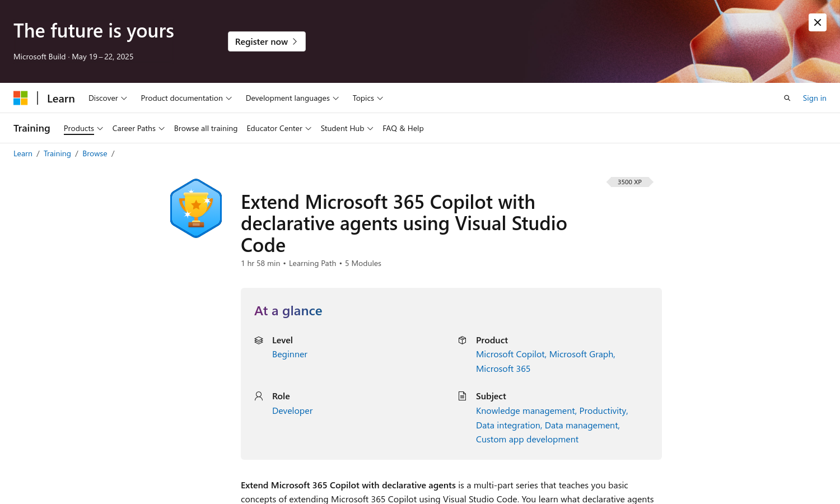This screenshot has width=840, height=504.
Task: Open FAQ & Help
Action: 403,128
